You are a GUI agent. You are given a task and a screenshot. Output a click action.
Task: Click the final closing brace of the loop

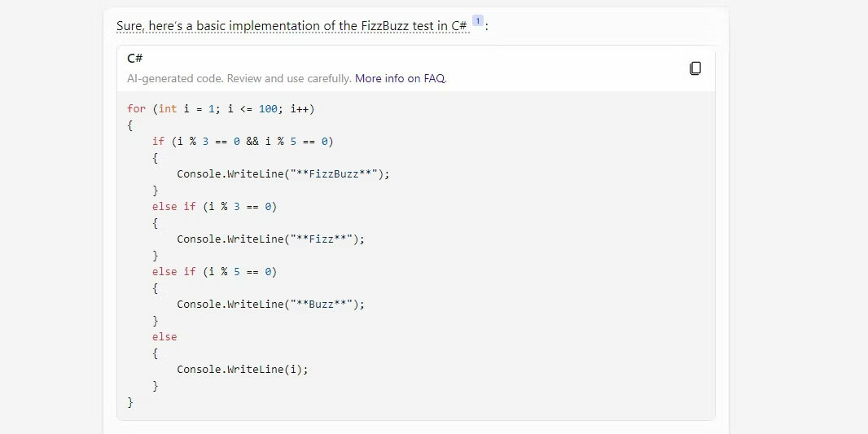tap(130, 402)
